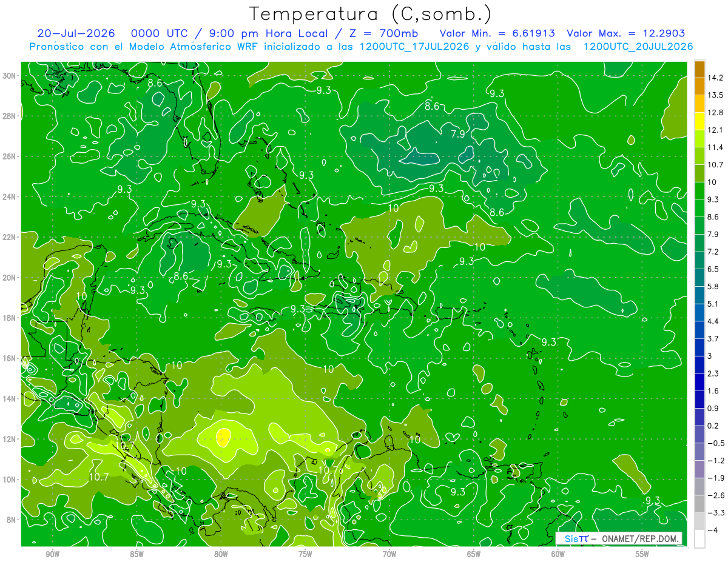The width and height of the screenshot is (728, 562).
Task: Click the '75W' longitude axis label
Action: [x=305, y=554]
